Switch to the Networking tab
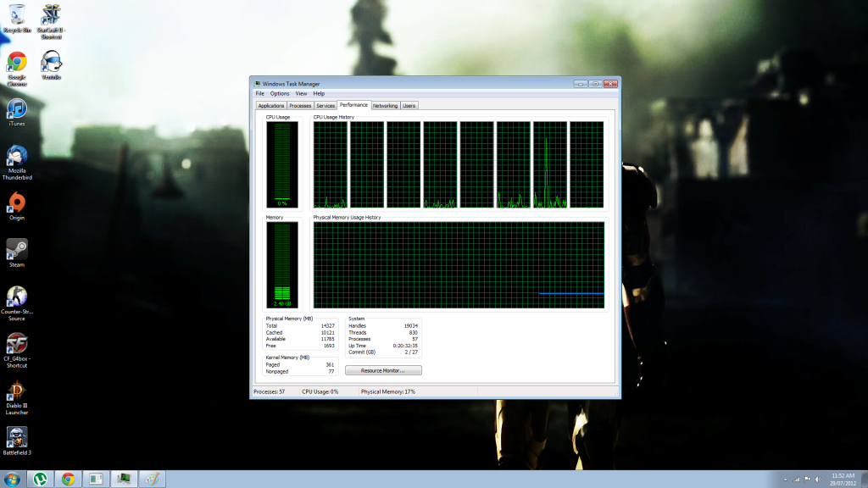868x488 pixels. tap(385, 106)
